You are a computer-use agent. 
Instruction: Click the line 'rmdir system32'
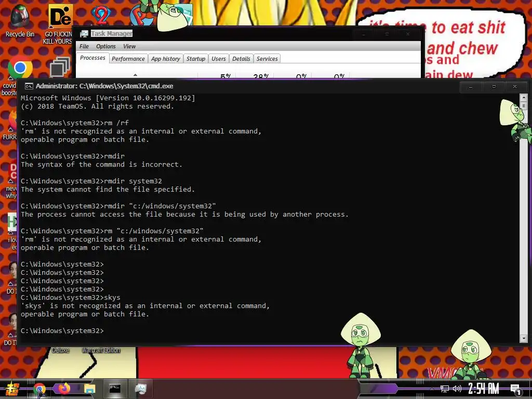tap(91, 181)
